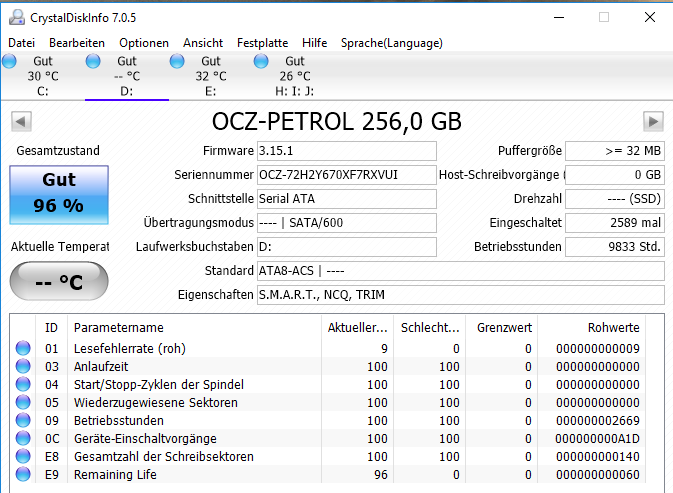Click the Laufwerksbuchstaben field D:
673x493 pixels.
tap(347, 247)
